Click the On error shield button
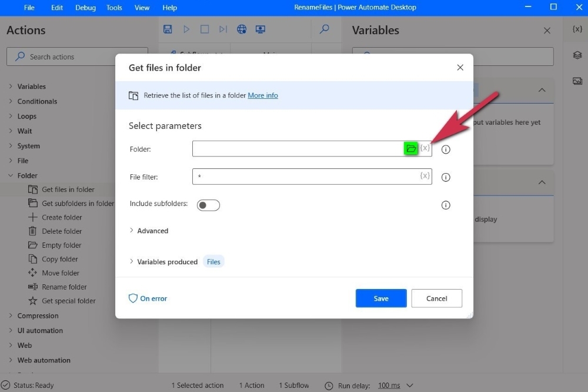 coord(148,298)
